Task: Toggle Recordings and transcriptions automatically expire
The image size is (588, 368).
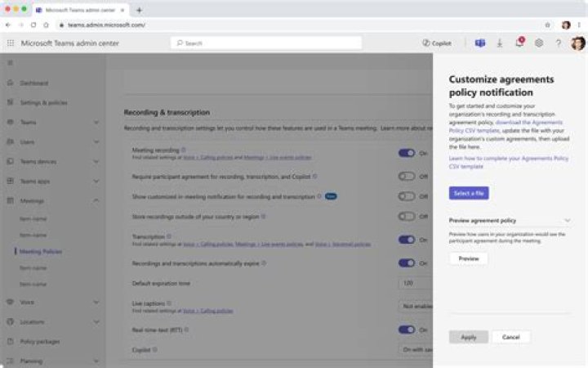Action: click(407, 263)
